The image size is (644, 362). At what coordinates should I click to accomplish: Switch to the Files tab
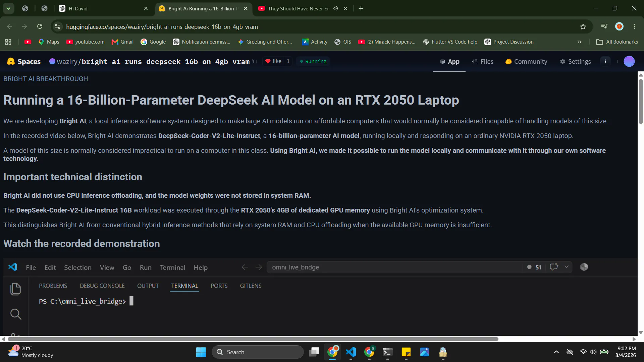click(x=482, y=62)
